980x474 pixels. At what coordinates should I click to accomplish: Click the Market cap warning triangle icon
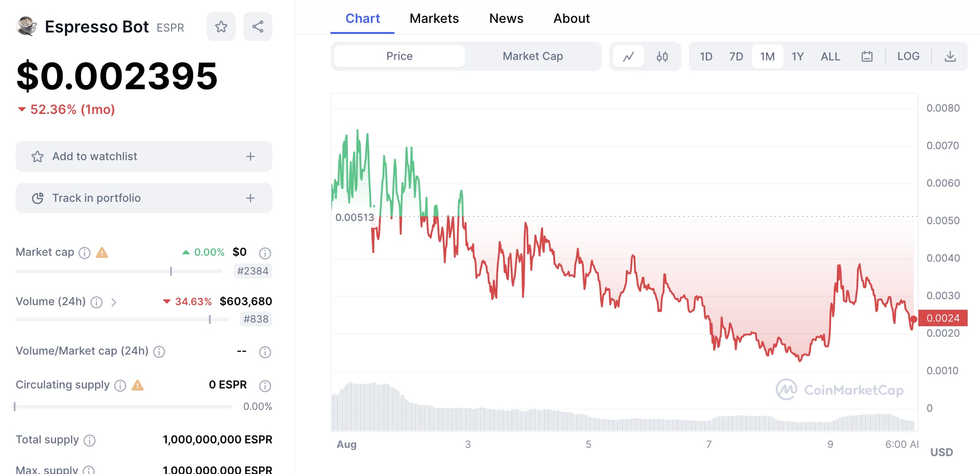pyautogui.click(x=102, y=253)
